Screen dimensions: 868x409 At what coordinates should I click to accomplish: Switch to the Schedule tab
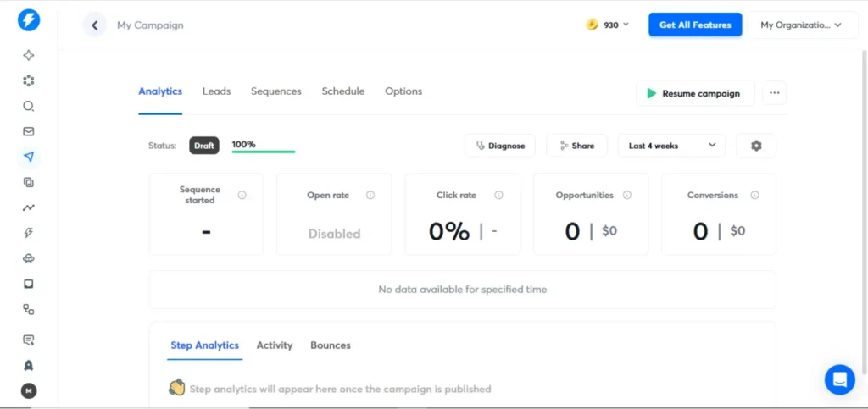tap(343, 91)
